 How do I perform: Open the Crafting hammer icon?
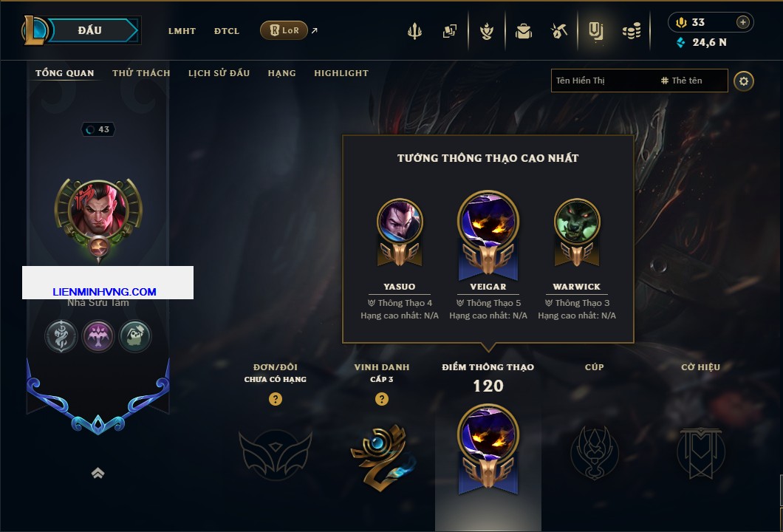[x=558, y=32]
